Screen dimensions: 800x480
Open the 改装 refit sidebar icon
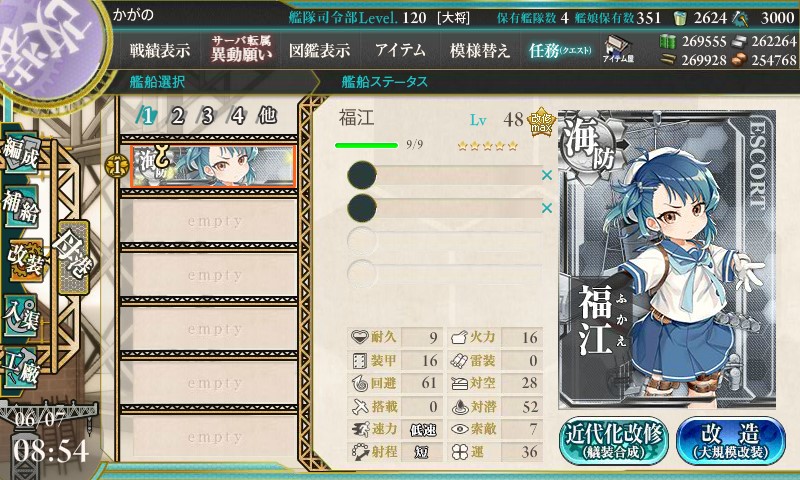coord(24,260)
